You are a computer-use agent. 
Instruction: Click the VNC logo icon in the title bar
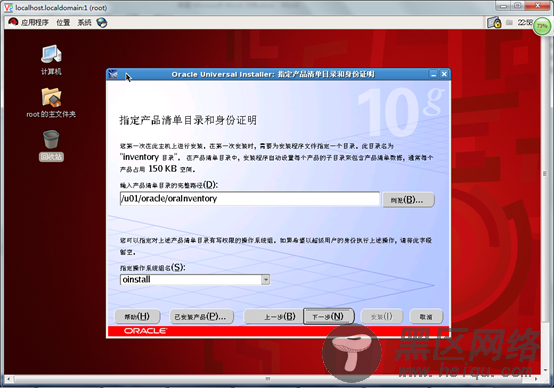[x=8, y=7]
